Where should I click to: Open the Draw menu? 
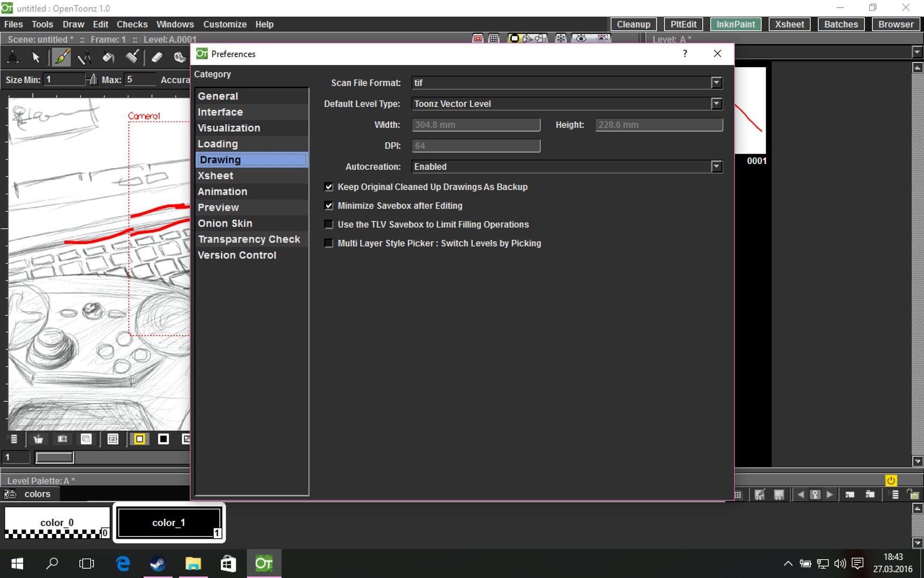[73, 24]
